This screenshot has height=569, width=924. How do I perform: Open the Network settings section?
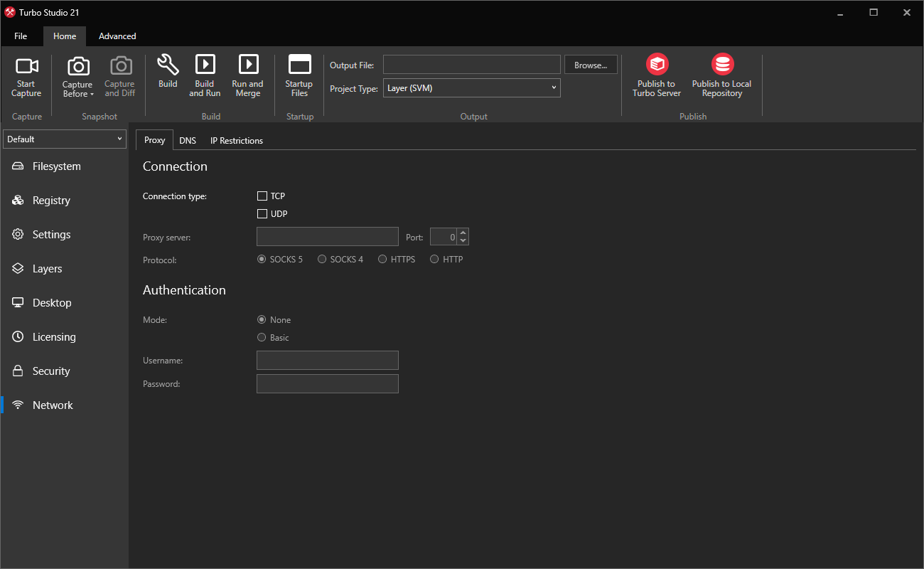[52, 405]
